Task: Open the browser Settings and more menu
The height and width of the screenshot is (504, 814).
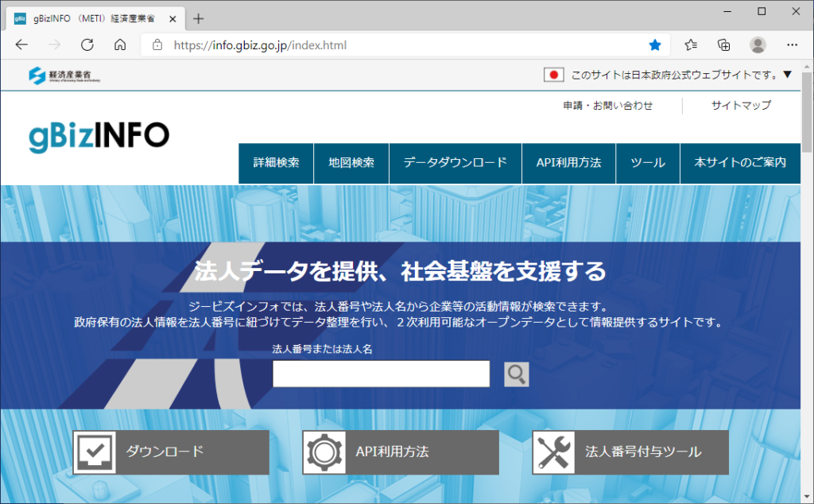Action: click(x=792, y=45)
